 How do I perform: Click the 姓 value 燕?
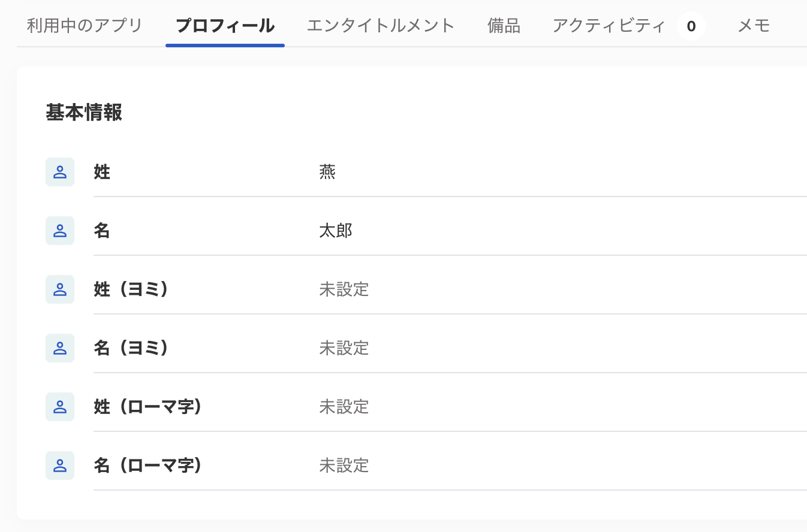click(x=327, y=172)
